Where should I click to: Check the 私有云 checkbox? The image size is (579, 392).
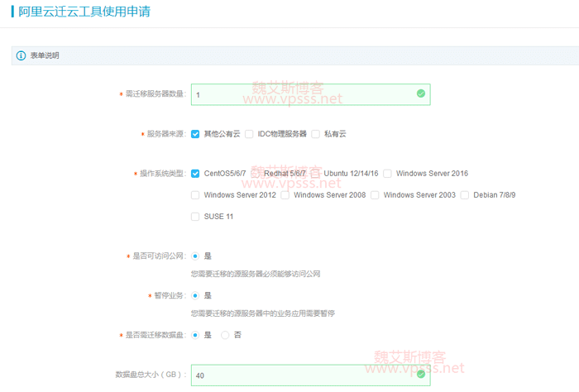315,133
